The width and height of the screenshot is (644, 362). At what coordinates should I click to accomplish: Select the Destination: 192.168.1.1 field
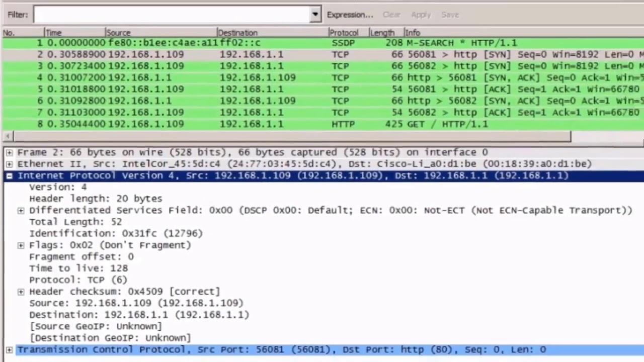(x=139, y=314)
